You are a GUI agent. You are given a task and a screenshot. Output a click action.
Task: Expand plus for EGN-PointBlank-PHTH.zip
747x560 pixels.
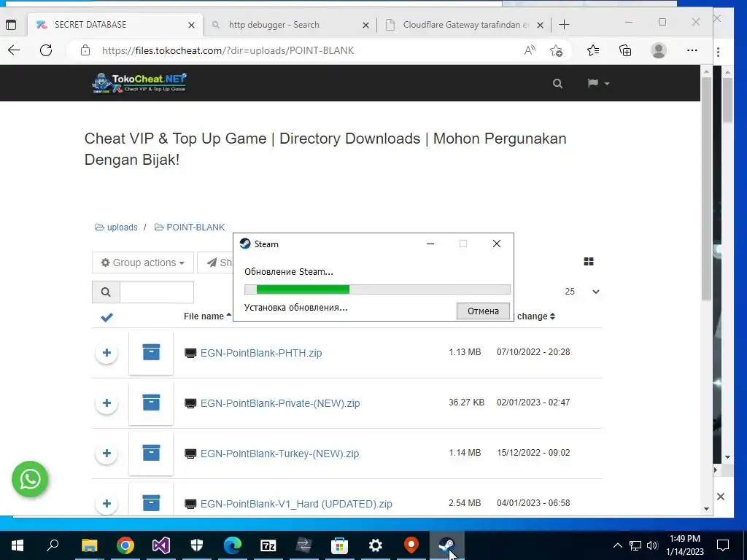pyautogui.click(x=107, y=353)
